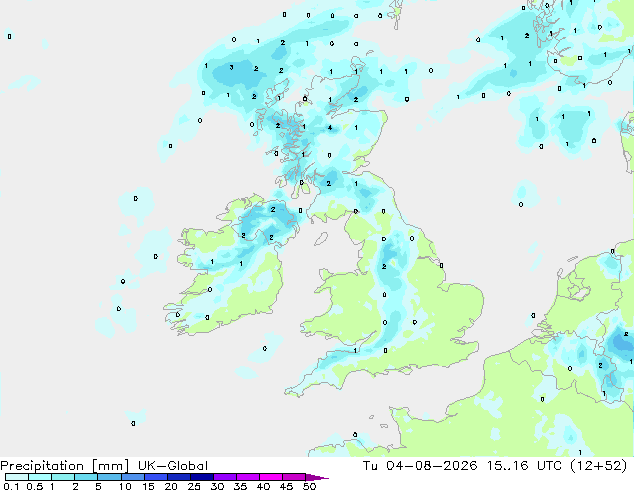
Task: Click the '15' legend scale label
Action: coord(148,486)
